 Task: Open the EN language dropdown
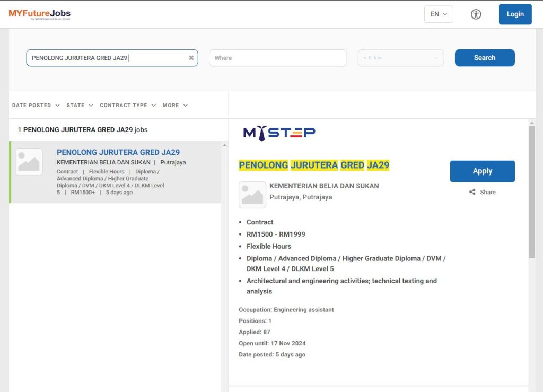click(439, 14)
